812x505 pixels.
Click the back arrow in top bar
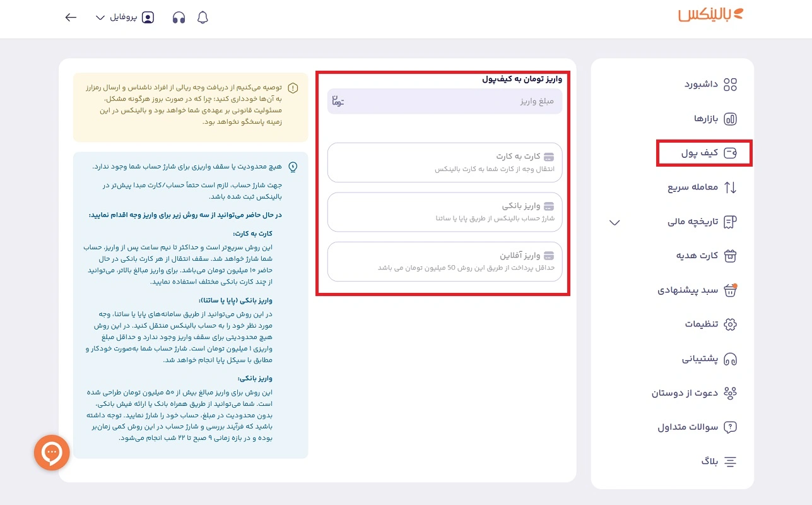coord(71,17)
